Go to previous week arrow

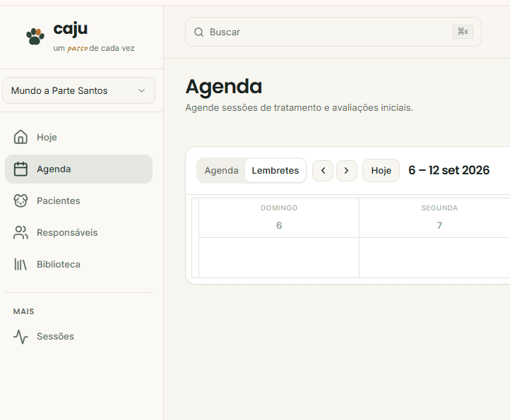point(323,170)
